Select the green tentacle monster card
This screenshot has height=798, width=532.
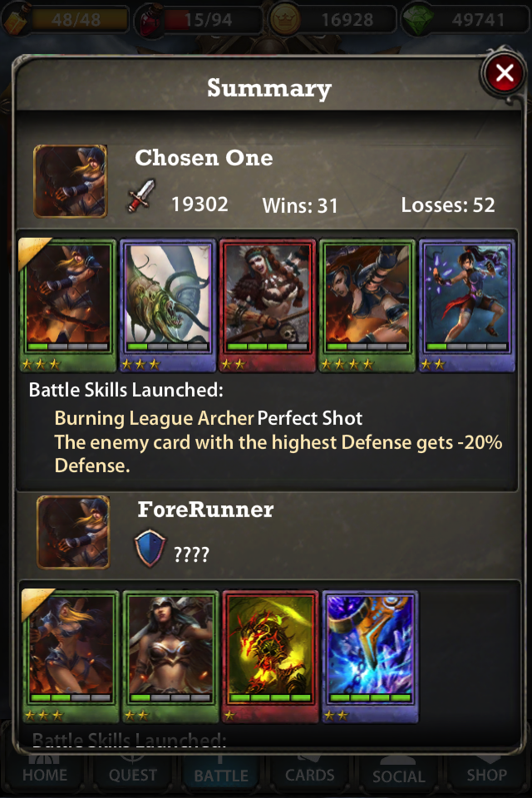[168, 305]
